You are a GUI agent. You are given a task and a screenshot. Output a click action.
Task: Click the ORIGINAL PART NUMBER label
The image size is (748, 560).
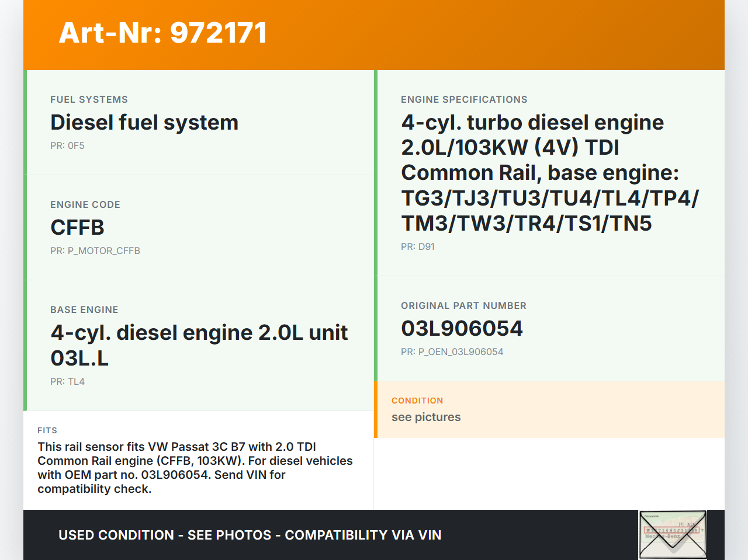point(463,305)
